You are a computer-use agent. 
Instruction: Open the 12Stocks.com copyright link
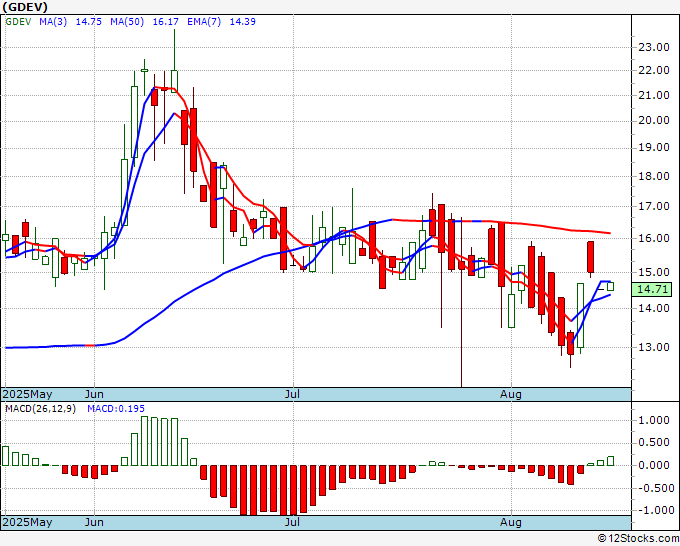[x=638, y=539]
